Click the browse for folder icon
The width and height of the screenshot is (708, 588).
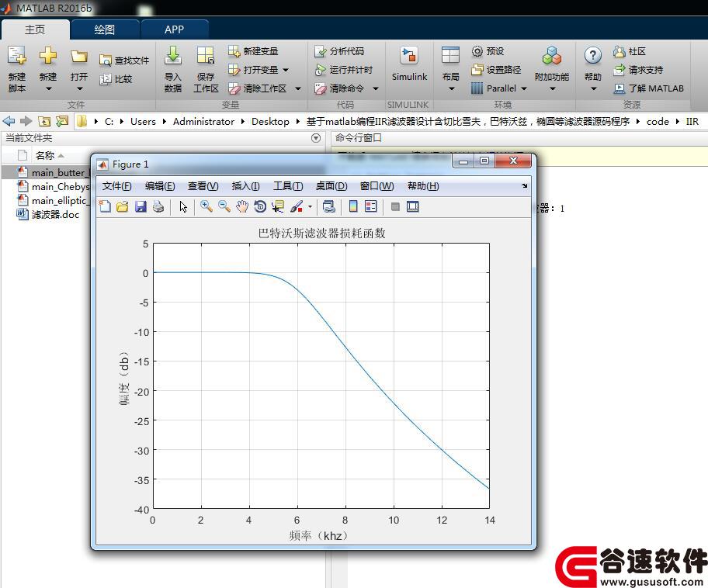(x=62, y=121)
